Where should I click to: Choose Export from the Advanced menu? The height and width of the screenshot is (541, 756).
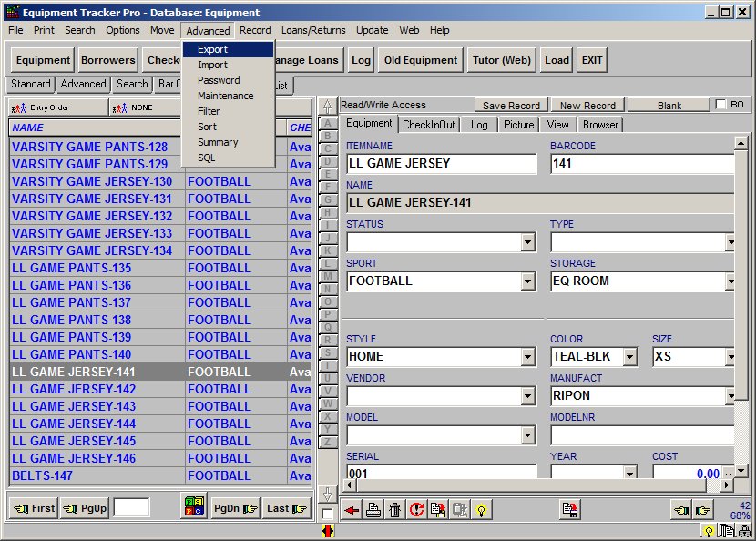(212, 49)
